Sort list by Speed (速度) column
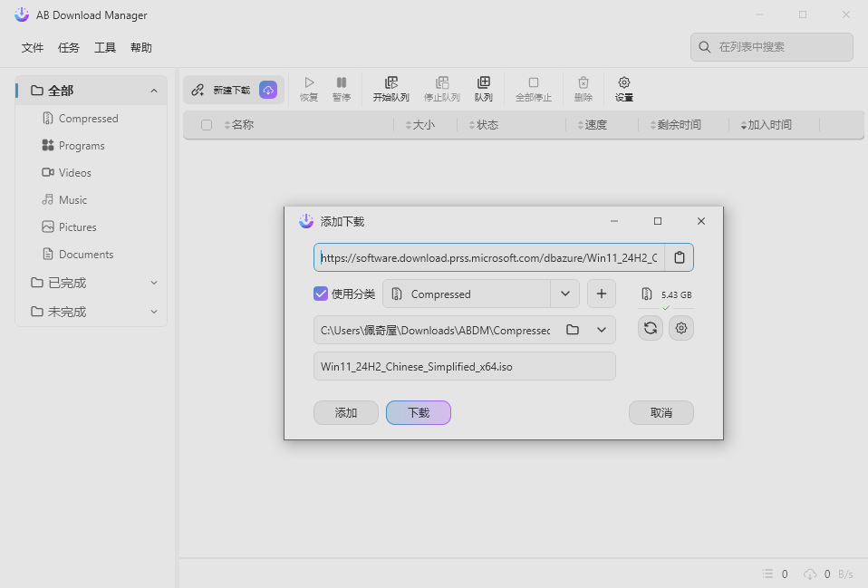Image resolution: width=868 pixels, height=588 pixels. tap(593, 125)
